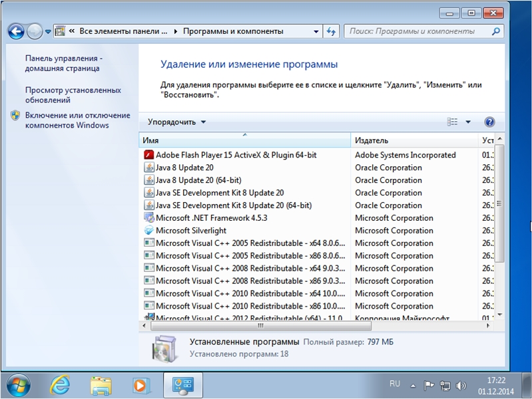Click the shield icon beside Windows components
The image size is (532, 399).
tap(15, 115)
